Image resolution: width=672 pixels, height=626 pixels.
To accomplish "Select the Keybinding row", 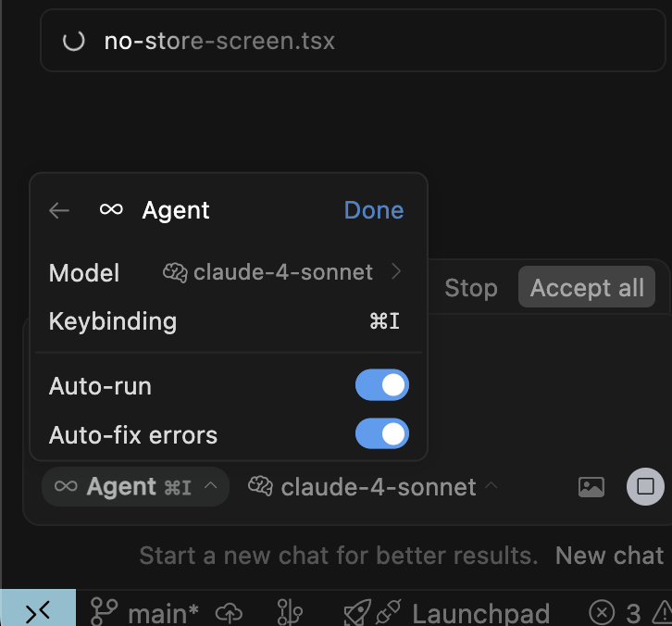I will pos(227,321).
